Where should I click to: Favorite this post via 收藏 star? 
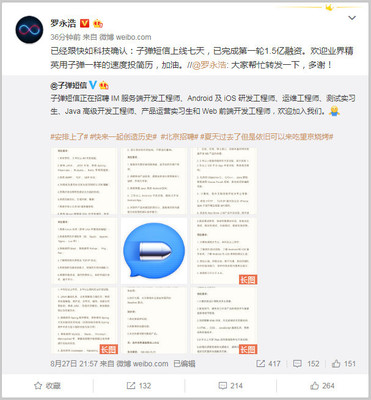(47, 386)
